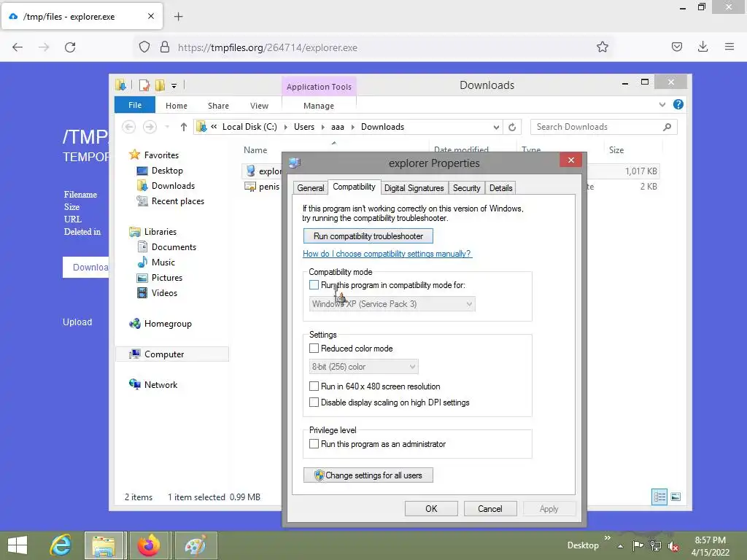
Task: Expand the address bar history dropdown
Action: tap(496, 127)
